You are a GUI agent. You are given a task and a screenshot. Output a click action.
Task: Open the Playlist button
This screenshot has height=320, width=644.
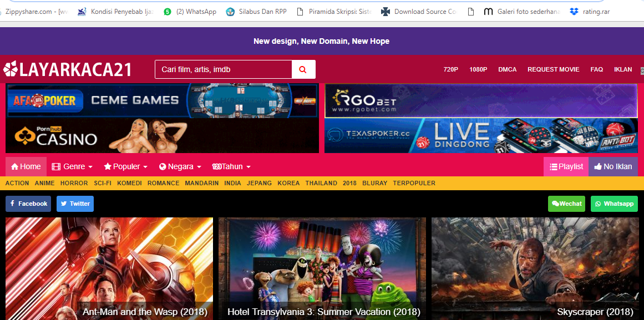[566, 167]
